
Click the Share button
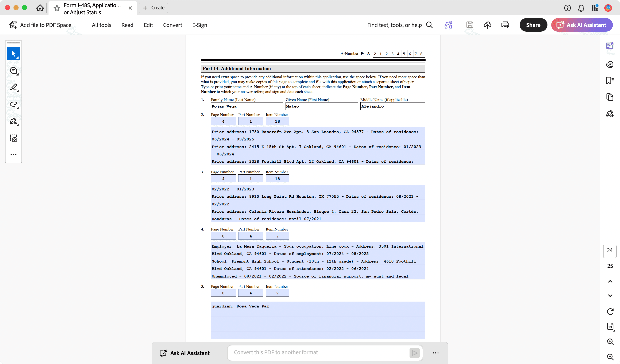(x=533, y=25)
